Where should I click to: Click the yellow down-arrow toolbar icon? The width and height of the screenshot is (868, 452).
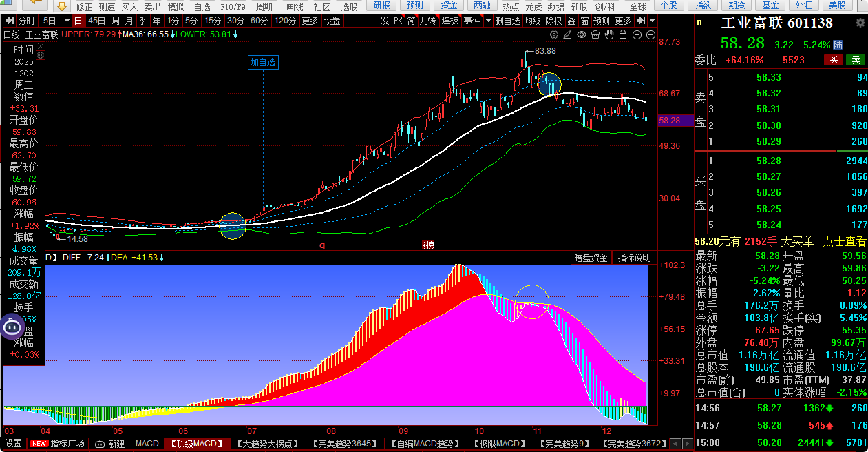click(62, 6)
